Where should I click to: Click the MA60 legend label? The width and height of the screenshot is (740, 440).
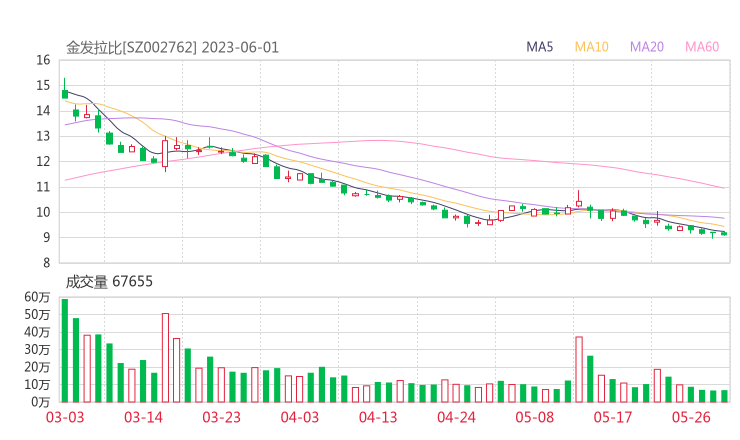click(x=702, y=47)
